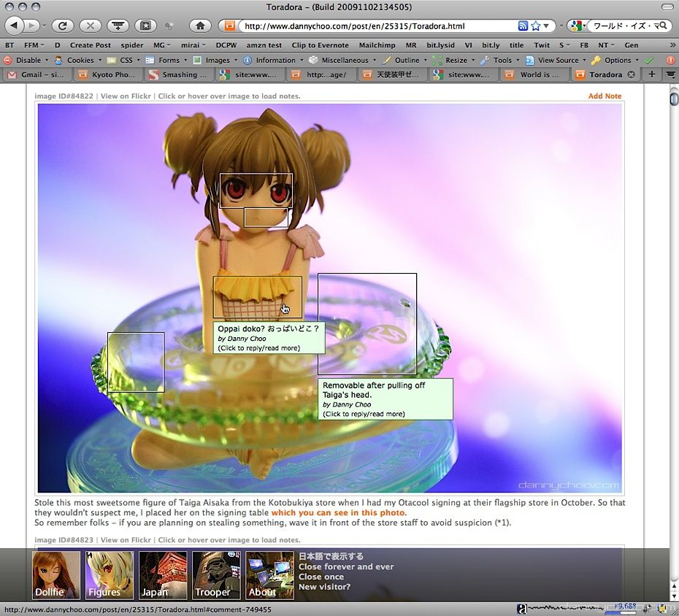This screenshot has height=616, width=679.
Task: Click 'Close once' link
Action: point(321,577)
